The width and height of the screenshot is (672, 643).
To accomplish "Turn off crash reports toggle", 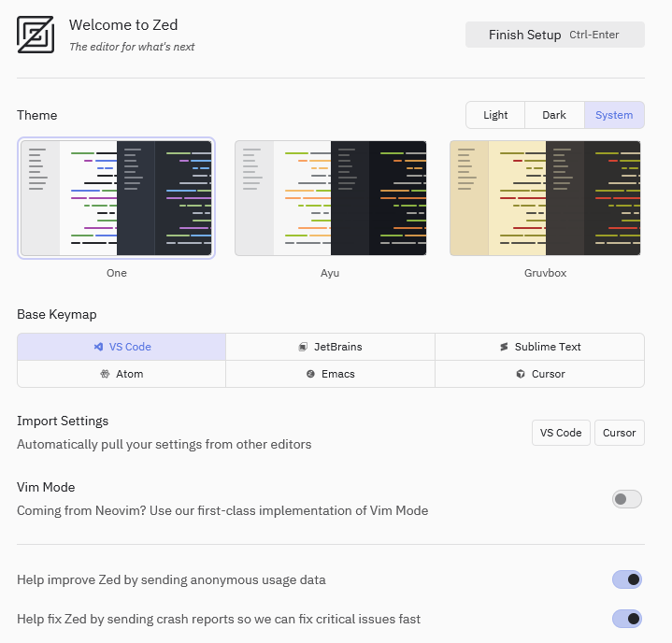I will pos(626,619).
